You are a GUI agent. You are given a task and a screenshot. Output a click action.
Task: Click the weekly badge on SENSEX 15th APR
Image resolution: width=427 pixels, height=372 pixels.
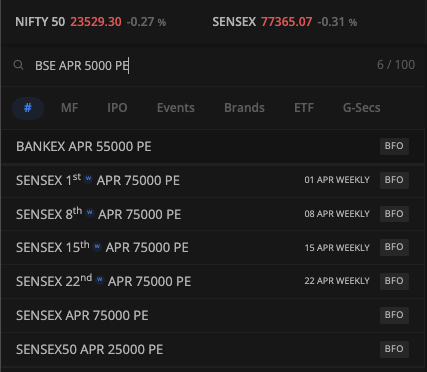(97, 246)
